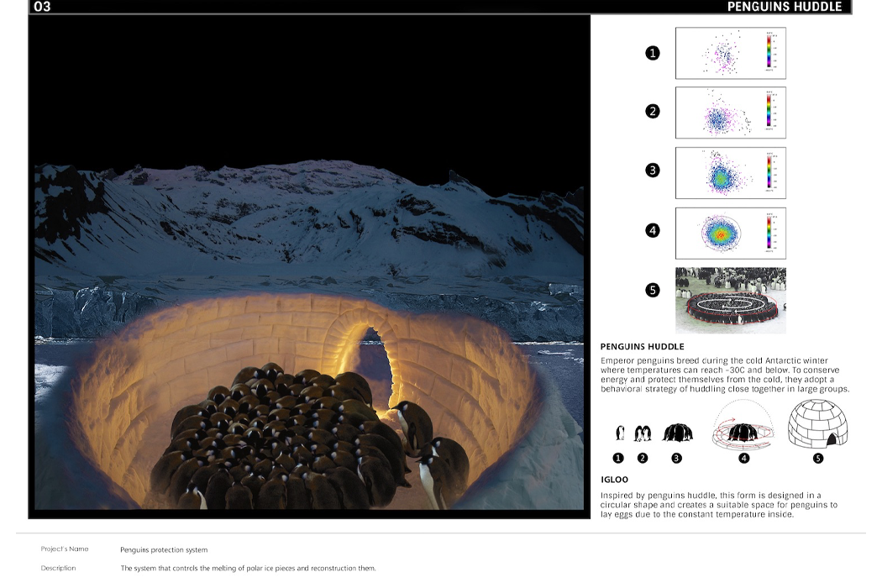
Task: Click numbered circle 4 under huddle dome diagram
Action: [744, 458]
